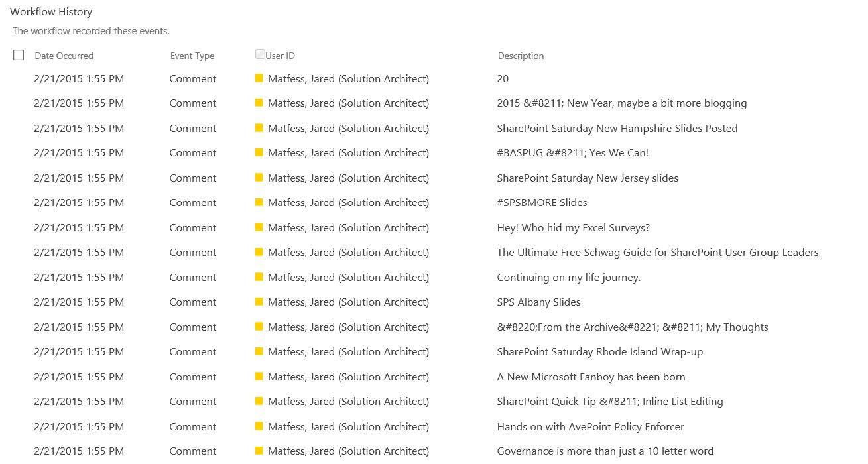Click presence icon in the '20' description row
868x464 pixels.
(259, 78)
